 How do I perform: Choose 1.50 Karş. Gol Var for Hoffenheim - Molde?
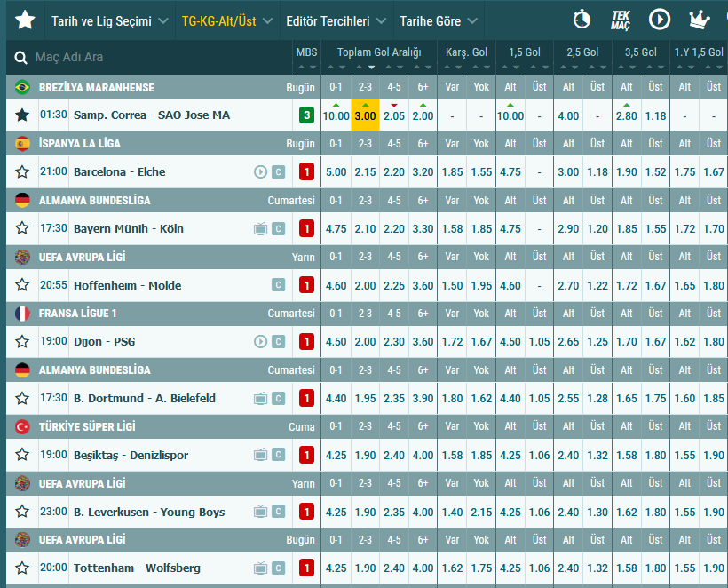point(452,286)
